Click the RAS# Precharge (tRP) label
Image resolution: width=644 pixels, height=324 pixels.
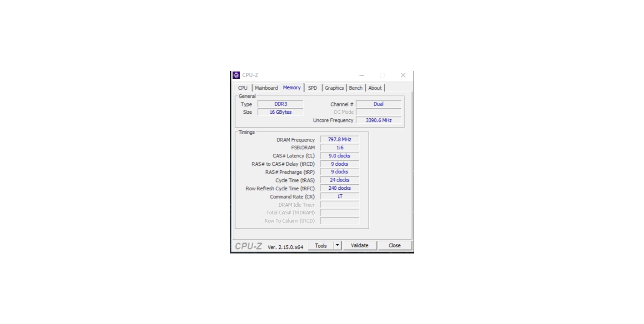coord(290,172)
